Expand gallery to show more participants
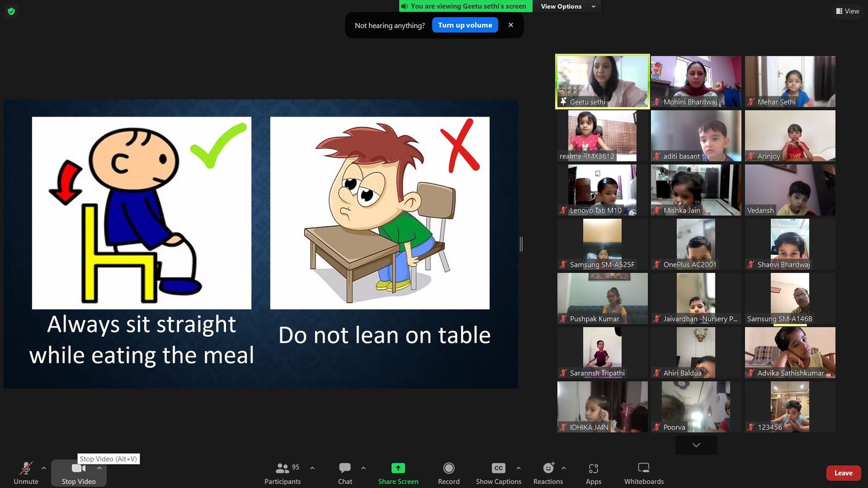The image size is (868, 488). pos(696,445)
